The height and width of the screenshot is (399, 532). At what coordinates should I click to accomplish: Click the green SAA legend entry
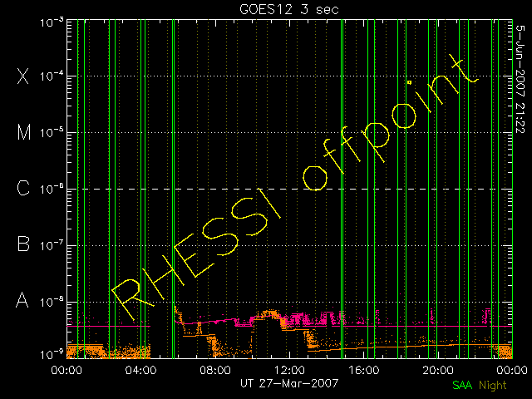coord(462,385)
